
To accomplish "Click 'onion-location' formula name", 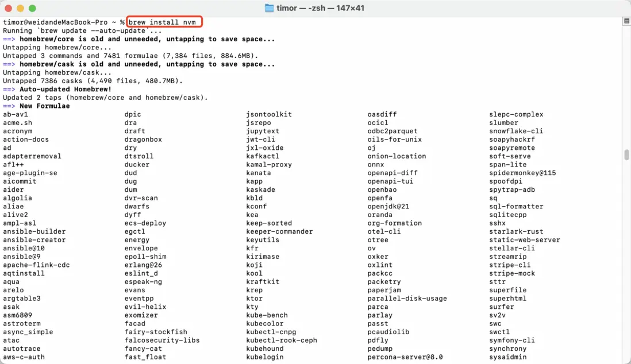I will [397, 157].
